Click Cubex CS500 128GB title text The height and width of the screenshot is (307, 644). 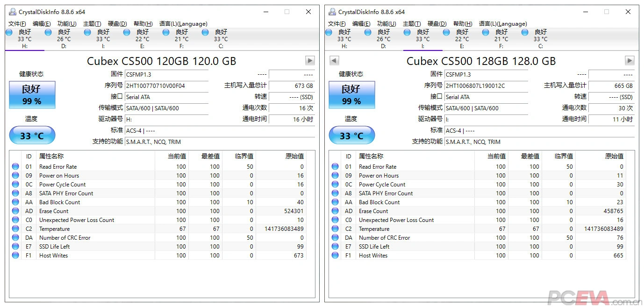point(481,61)
